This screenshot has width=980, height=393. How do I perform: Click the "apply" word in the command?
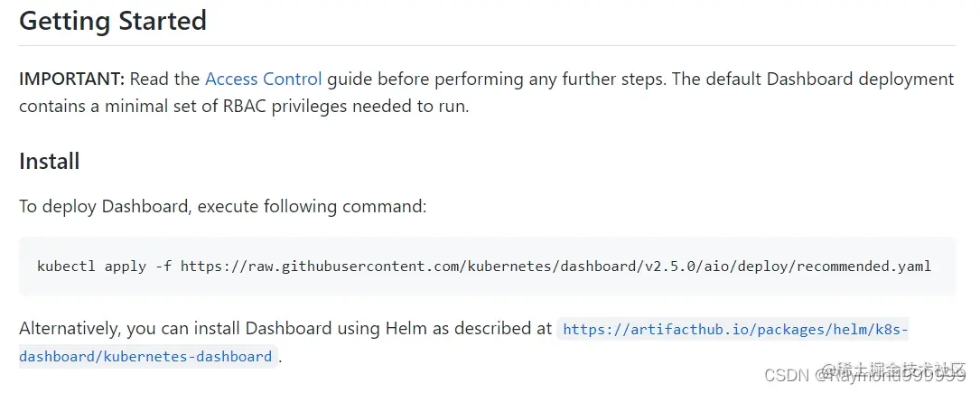pyautogui.click(x=124, y=267)
